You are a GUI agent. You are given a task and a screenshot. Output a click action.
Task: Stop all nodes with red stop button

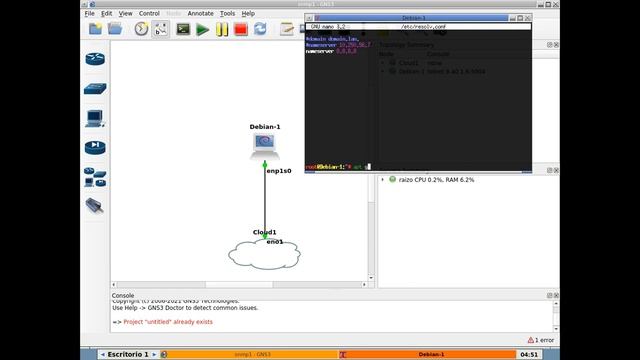pos(241,29)
